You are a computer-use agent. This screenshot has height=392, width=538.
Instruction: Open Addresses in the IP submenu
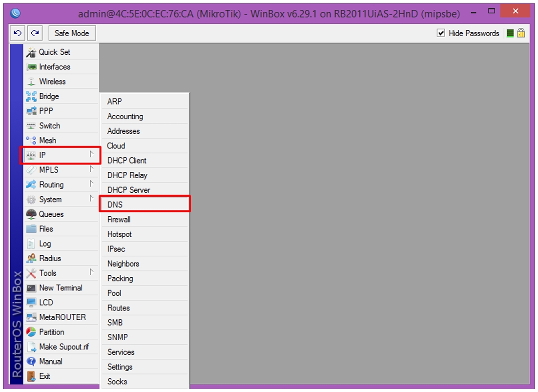[145, 131]
